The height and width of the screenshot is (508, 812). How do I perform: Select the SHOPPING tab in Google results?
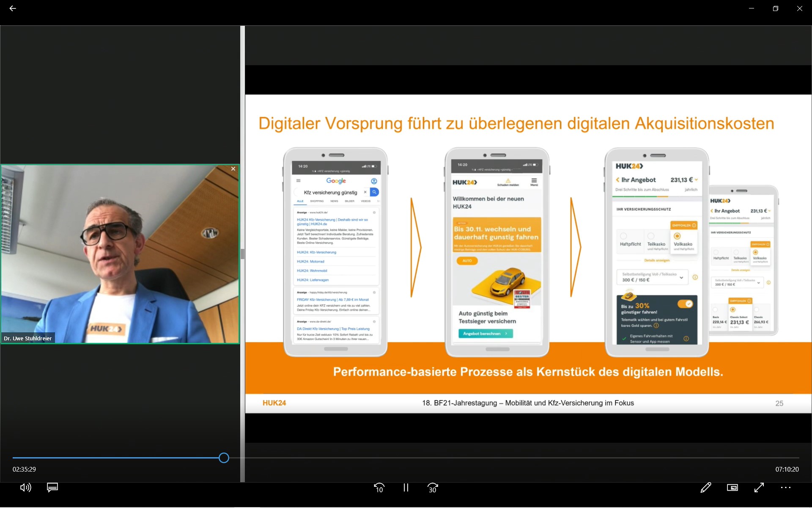317,202
